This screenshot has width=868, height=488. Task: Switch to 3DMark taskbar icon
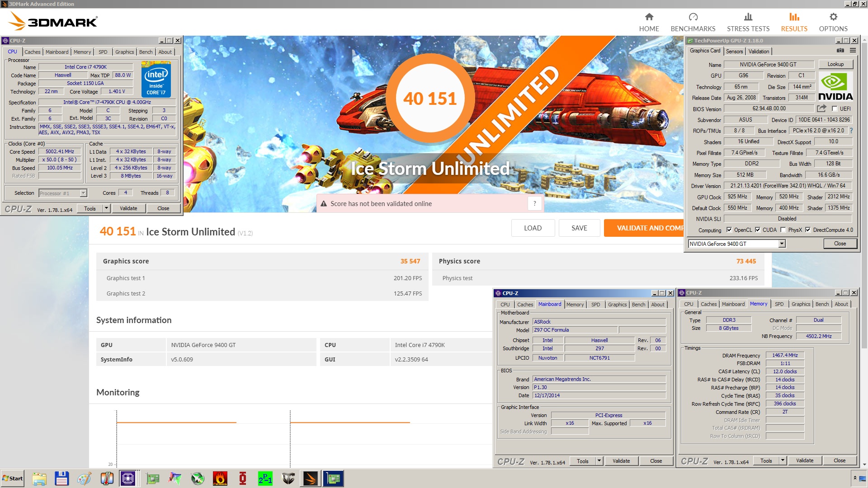[x=311, y=479]
